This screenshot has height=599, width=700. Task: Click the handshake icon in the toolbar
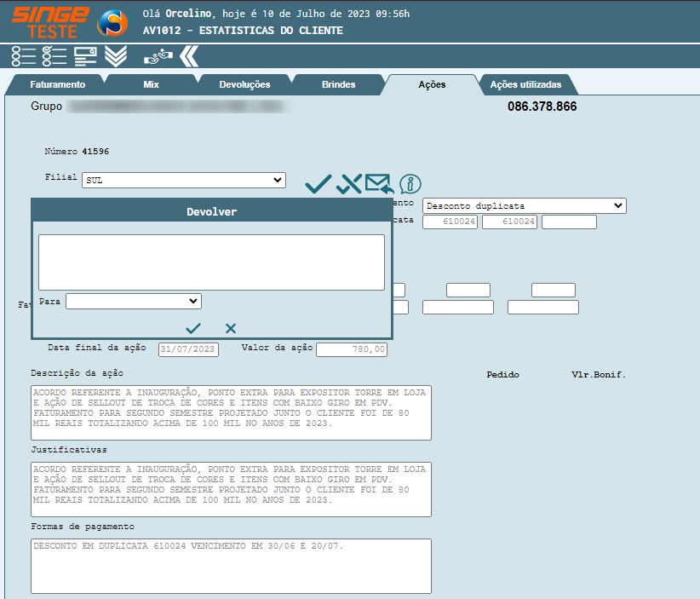(157, 56)
